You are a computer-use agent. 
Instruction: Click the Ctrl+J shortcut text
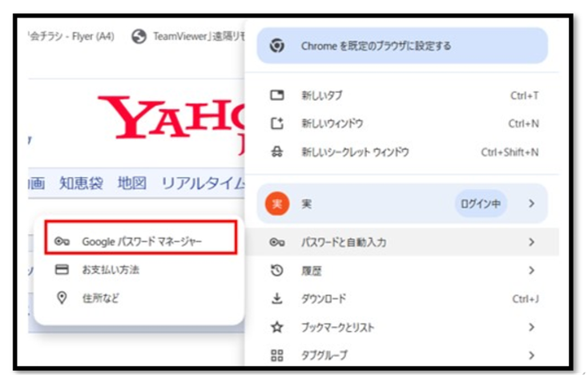tap(526, 299)
